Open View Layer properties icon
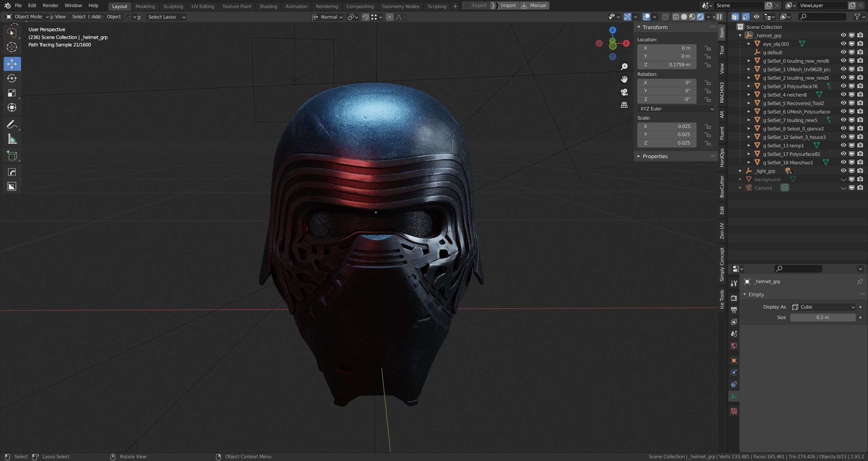This screenshot has height=461, width=868. (x=734, y=322)
